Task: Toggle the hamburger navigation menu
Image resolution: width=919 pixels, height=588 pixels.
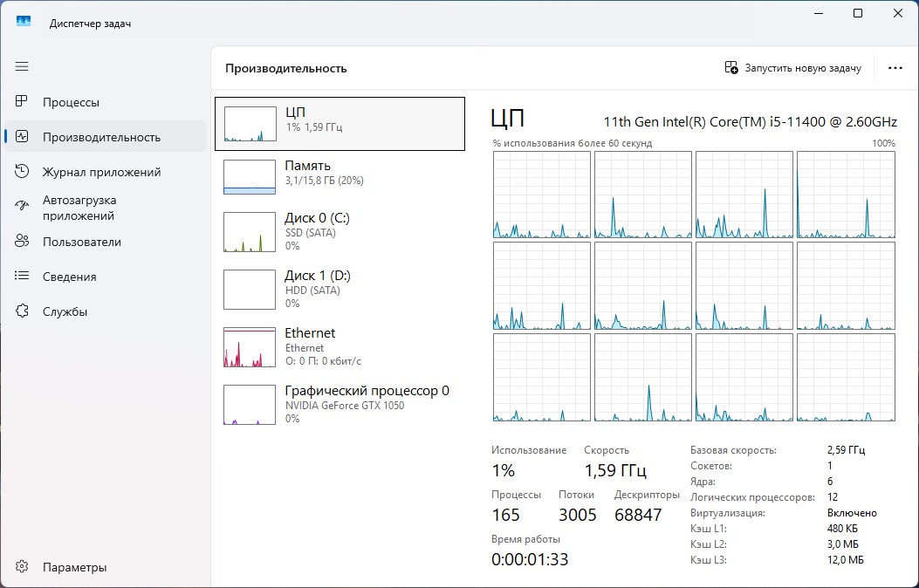Action: [22, 66]
